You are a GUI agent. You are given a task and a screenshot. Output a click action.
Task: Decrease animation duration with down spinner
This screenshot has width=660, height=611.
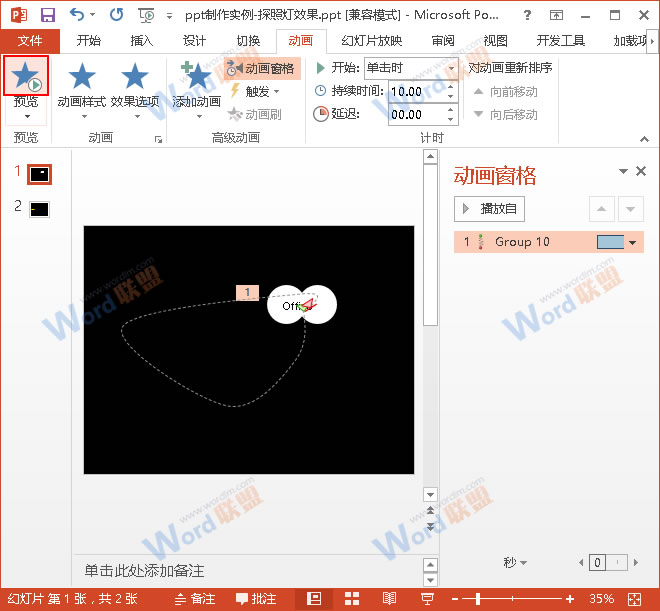(x=451, y=96)
